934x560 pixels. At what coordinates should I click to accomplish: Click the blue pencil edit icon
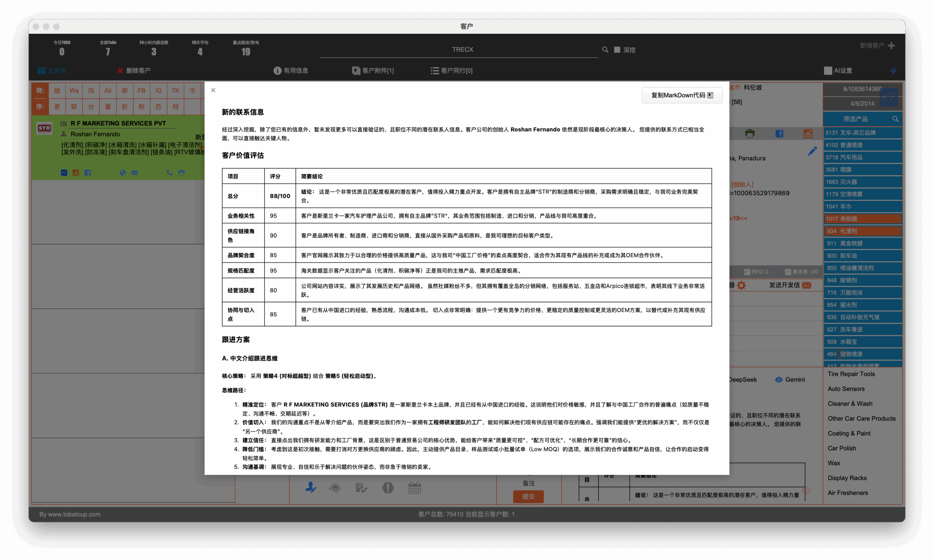click(813, 151)
